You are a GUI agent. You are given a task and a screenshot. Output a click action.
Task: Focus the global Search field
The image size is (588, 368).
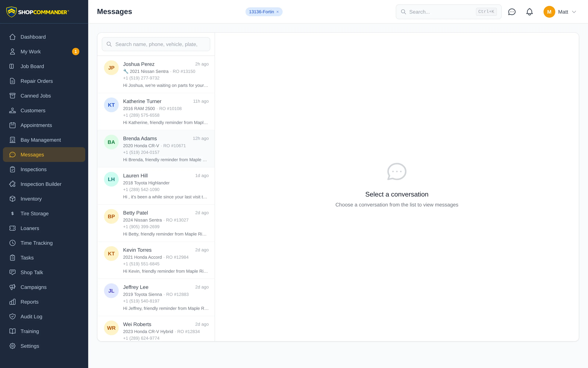pyautogui.click(x=449, y=12)
